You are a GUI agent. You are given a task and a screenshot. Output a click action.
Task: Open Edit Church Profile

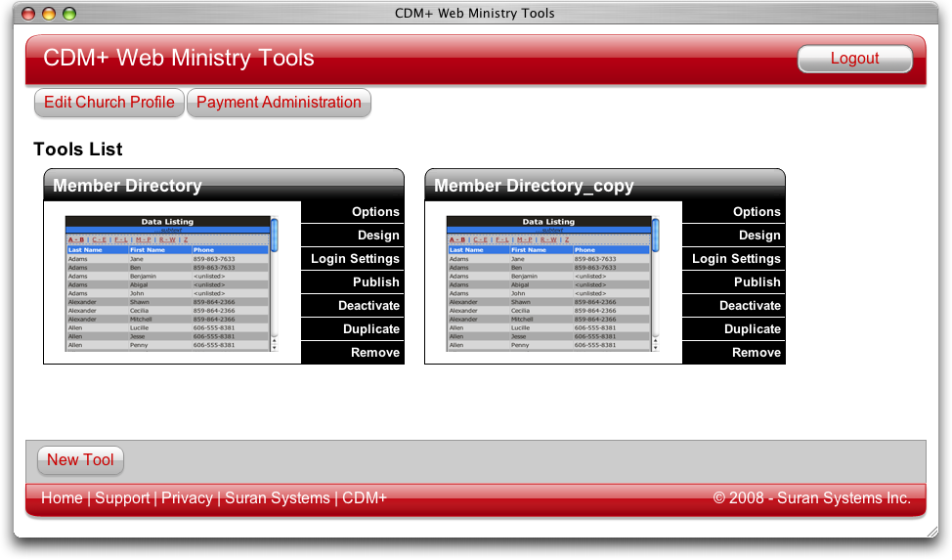109,103
